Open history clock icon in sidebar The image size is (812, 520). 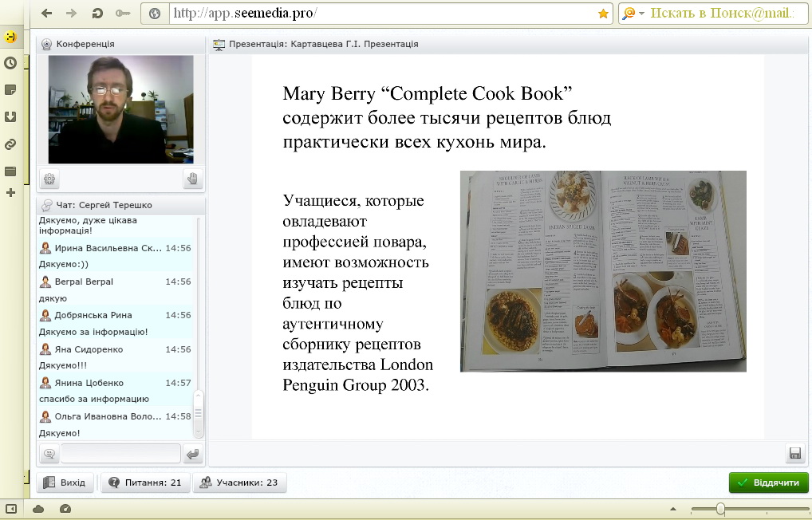click(x=10, y=63)
